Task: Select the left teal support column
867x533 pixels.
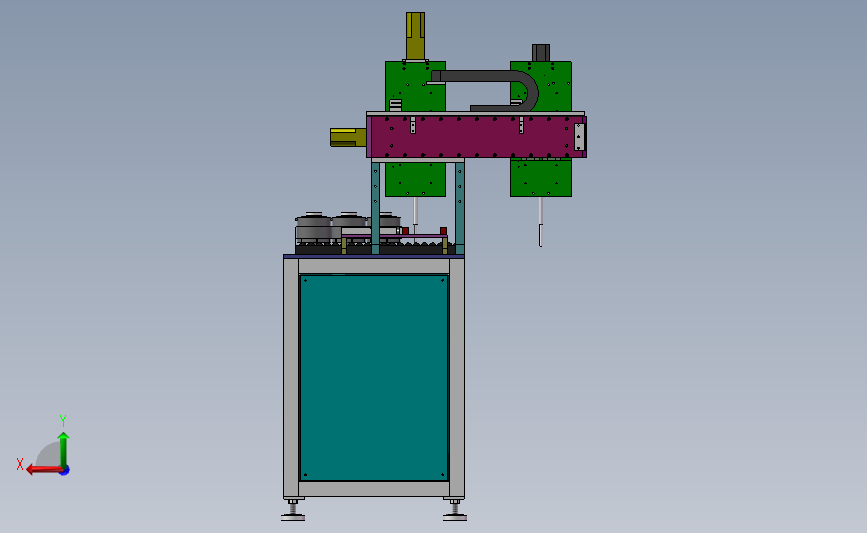Action: [x=375, y=208]
